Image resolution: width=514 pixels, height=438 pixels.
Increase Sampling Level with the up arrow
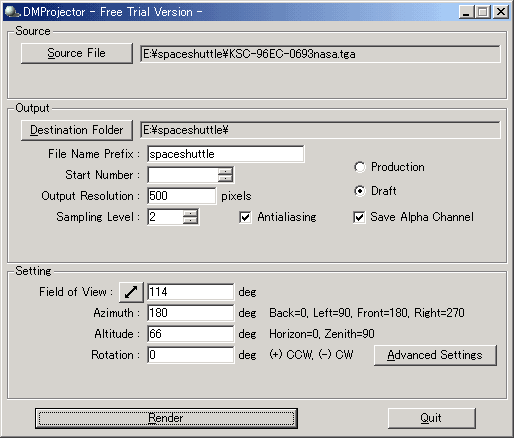click(190, 213)
